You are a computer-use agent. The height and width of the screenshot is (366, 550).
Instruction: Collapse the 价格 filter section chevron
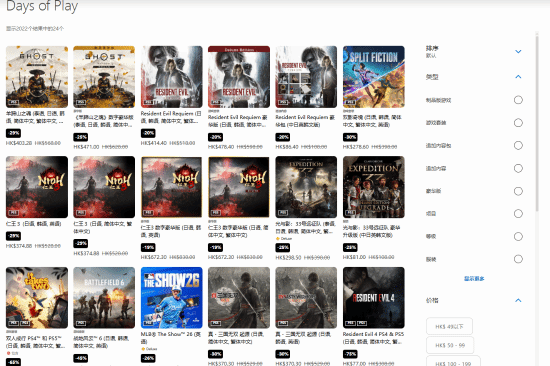point(518,300)
